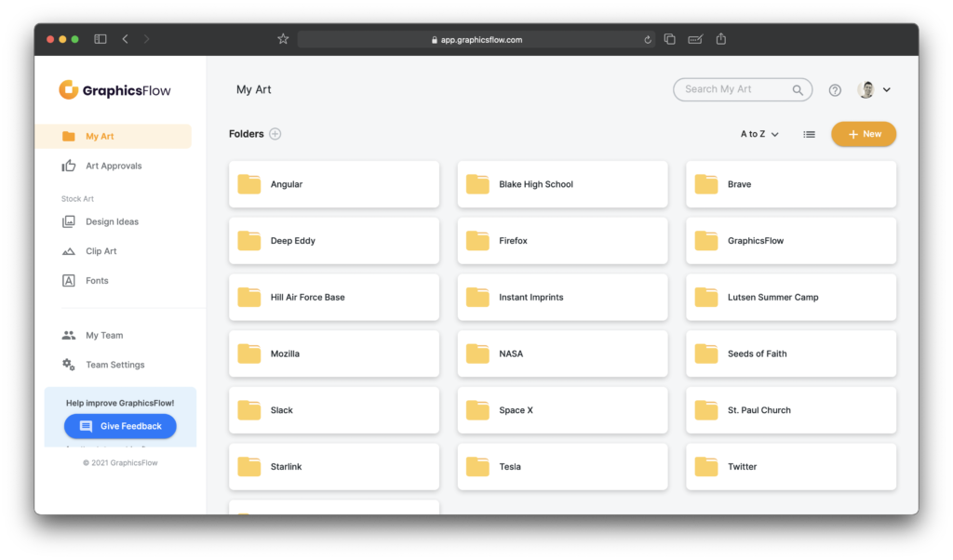Expand the user account menu chevron
This screenshot has height=560, width=953.
[x=887, y=90]
